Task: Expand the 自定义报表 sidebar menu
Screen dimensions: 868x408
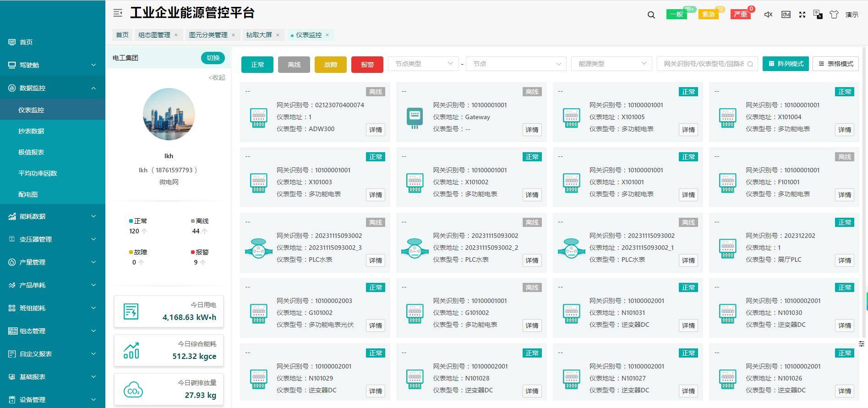Action: tap(53, 354)
